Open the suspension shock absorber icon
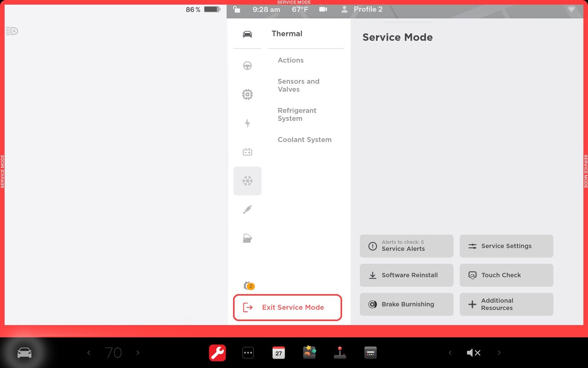The image size is (588, 368). coord(247,210)
